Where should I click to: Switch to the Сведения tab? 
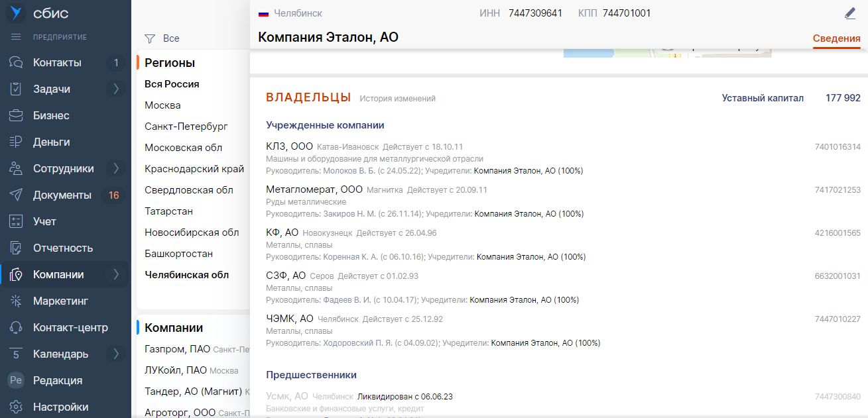click(x=837, y=38)
